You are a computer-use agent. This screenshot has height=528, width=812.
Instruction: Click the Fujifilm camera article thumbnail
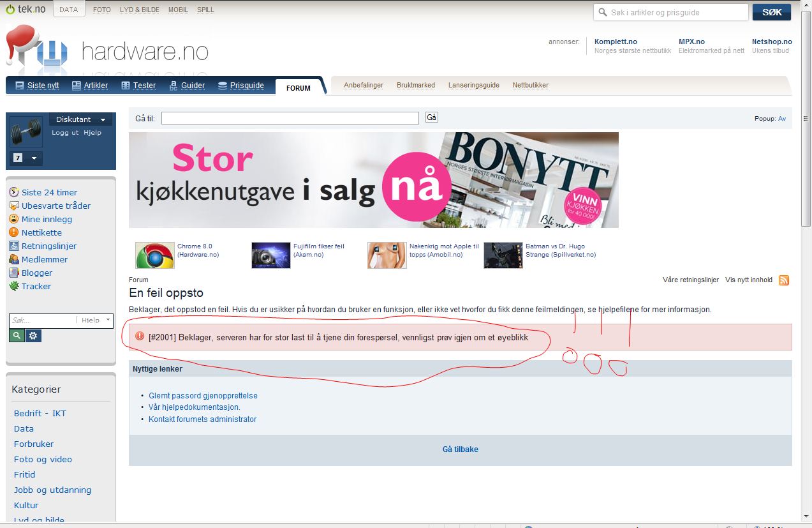(270, 255)
